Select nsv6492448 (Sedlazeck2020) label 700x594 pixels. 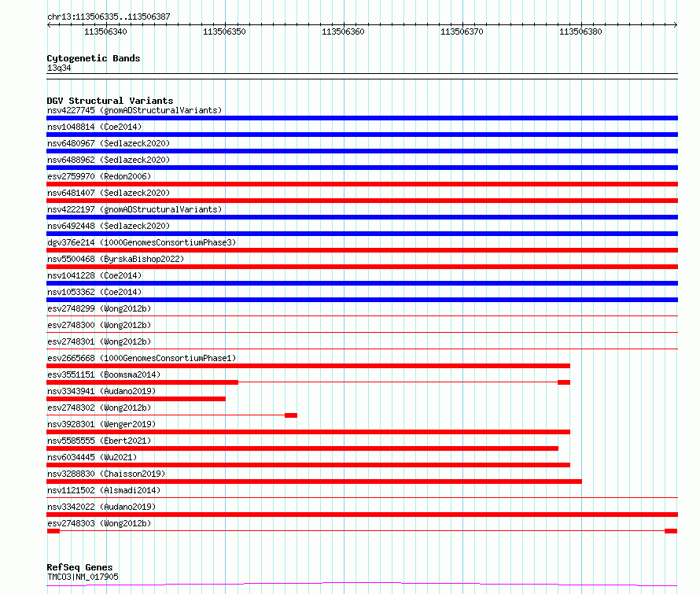pyautogui.click(x=109, y=226)
